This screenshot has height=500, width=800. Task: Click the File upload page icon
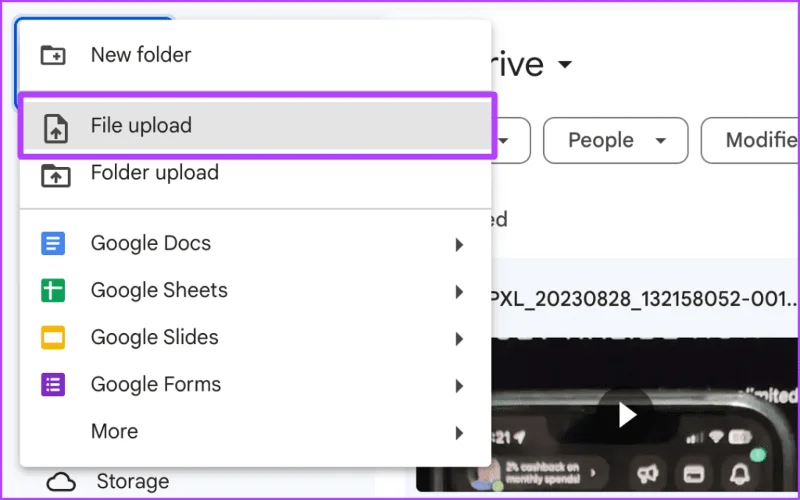click(x=56, y=128)
